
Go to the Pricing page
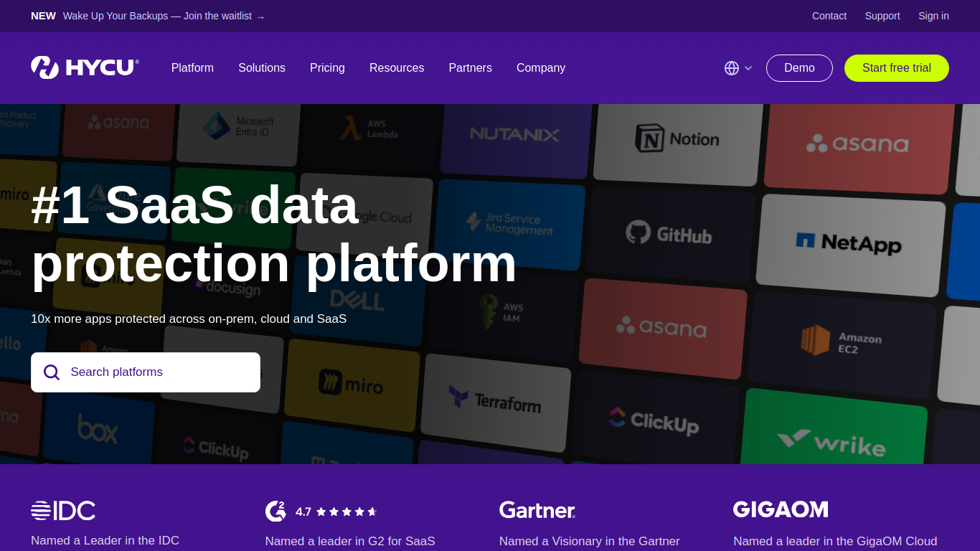click(x=327, y=68)
